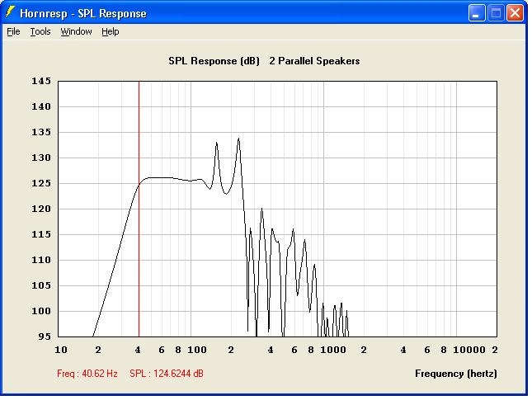Click the 'Hornresp - SPL Response' title text

click(83, 13)
